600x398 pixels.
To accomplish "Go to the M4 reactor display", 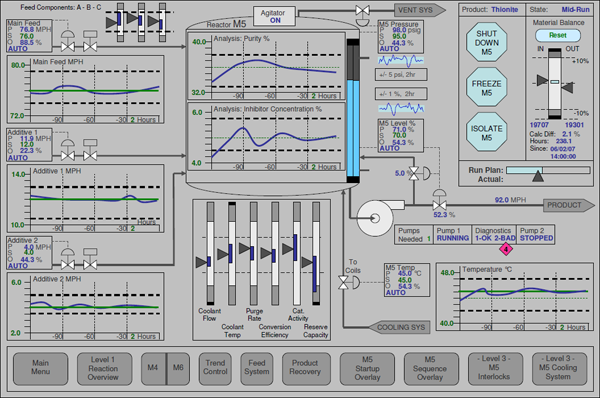I will (x=153, y=368).
